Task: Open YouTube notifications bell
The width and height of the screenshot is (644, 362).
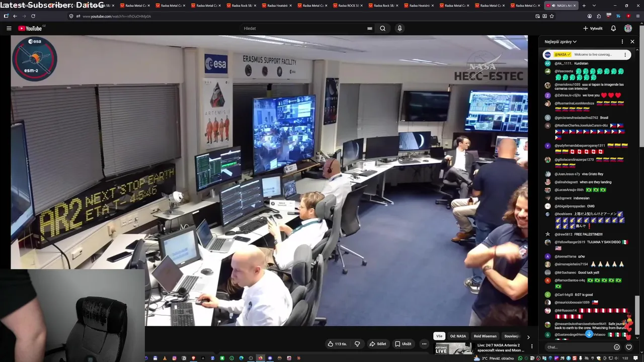Action: 613,28
